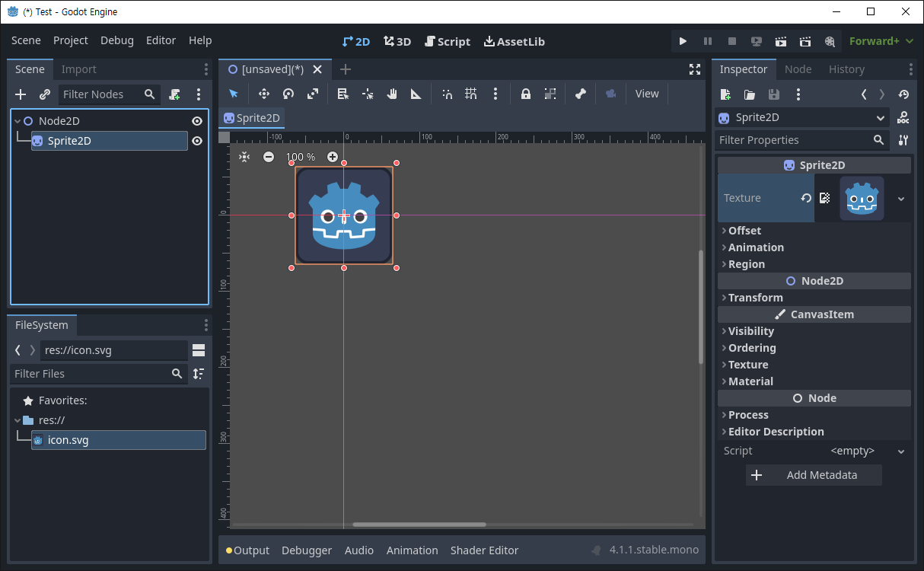Toggle visibility of Node2D

click(197, 121)
